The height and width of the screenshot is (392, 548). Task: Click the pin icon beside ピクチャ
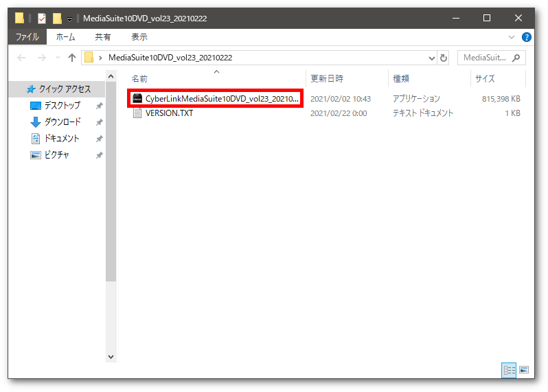tap(100, 155)
